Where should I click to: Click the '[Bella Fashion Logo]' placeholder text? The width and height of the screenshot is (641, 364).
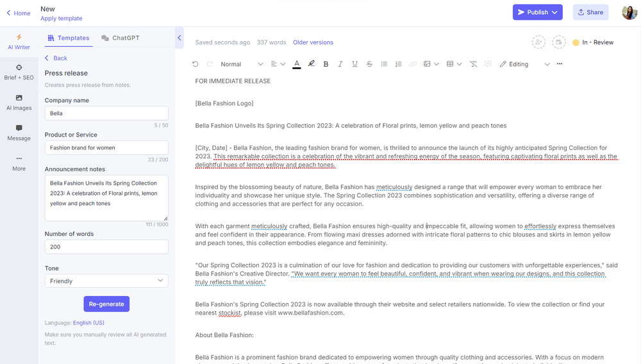[x=224, y=103]
